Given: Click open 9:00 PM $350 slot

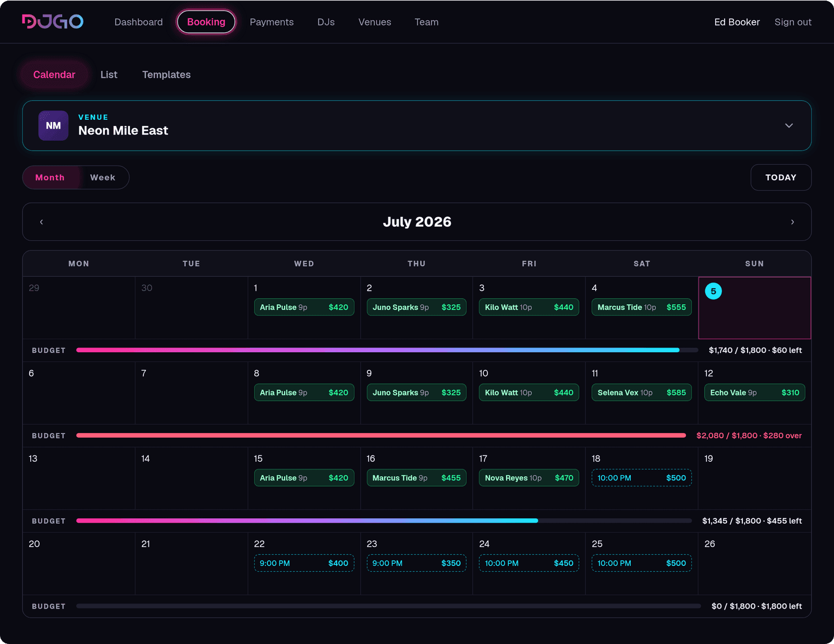Looking at the screenshot, I should 417,563.
